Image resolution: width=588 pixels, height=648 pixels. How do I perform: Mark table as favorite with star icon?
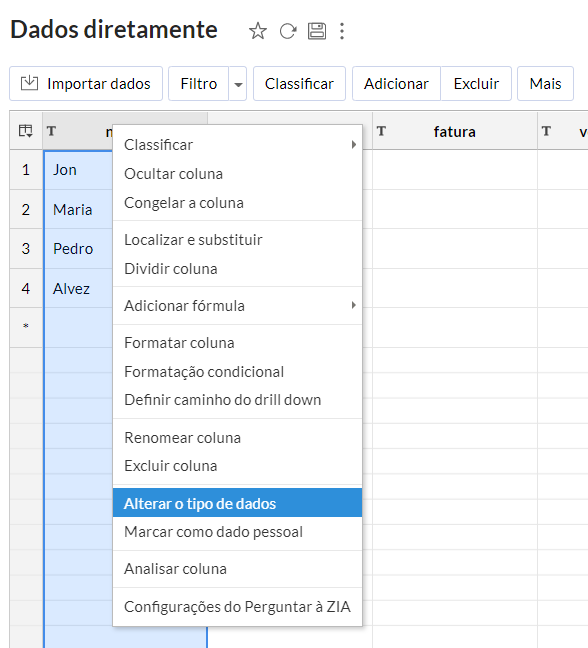(258, 31)
